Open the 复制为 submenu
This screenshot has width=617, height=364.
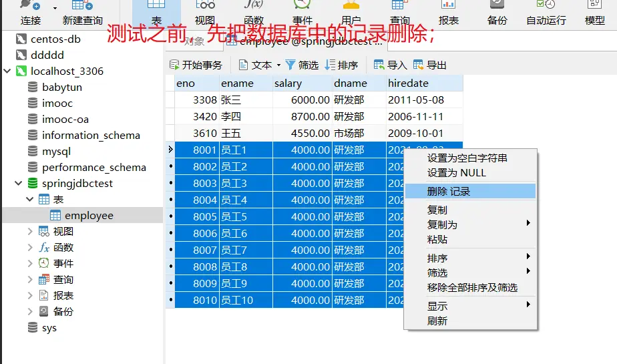442,224
